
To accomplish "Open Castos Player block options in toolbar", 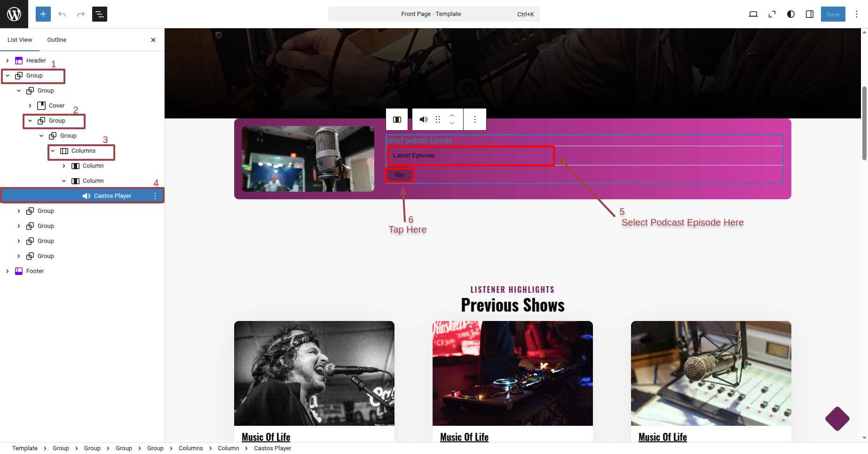I will (x=475, y=119).
